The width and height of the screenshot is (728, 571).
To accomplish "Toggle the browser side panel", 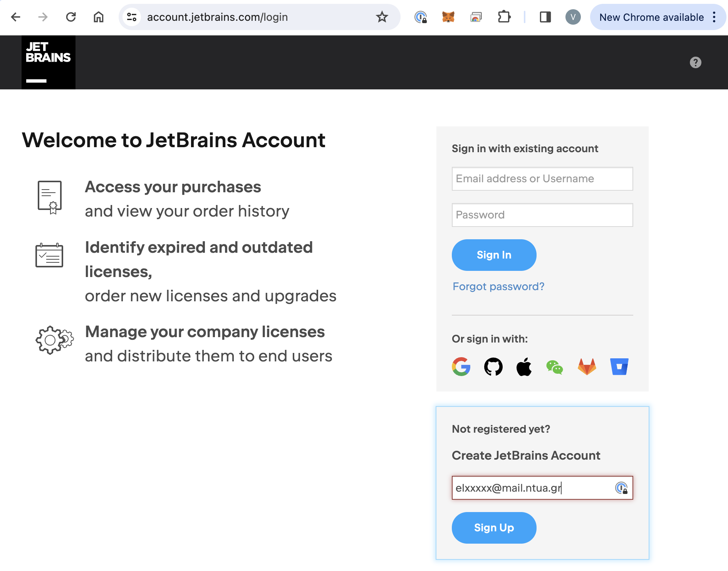I will 545,17.
